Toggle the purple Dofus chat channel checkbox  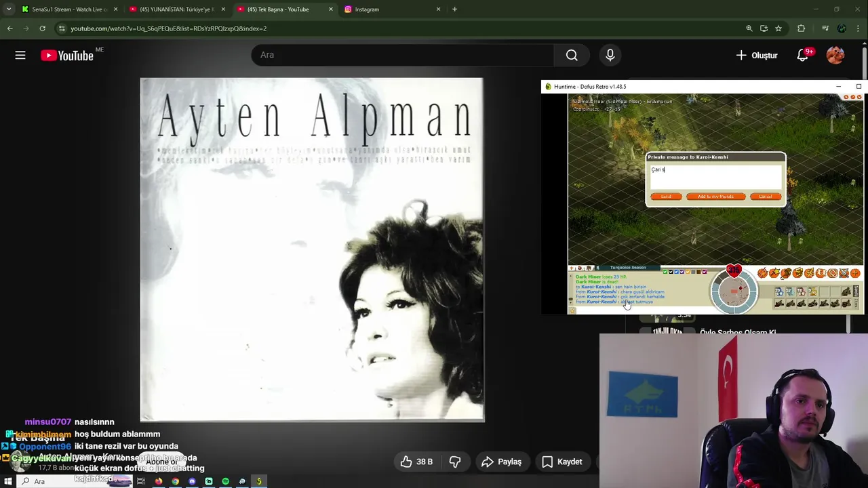[x=682, y=272]
